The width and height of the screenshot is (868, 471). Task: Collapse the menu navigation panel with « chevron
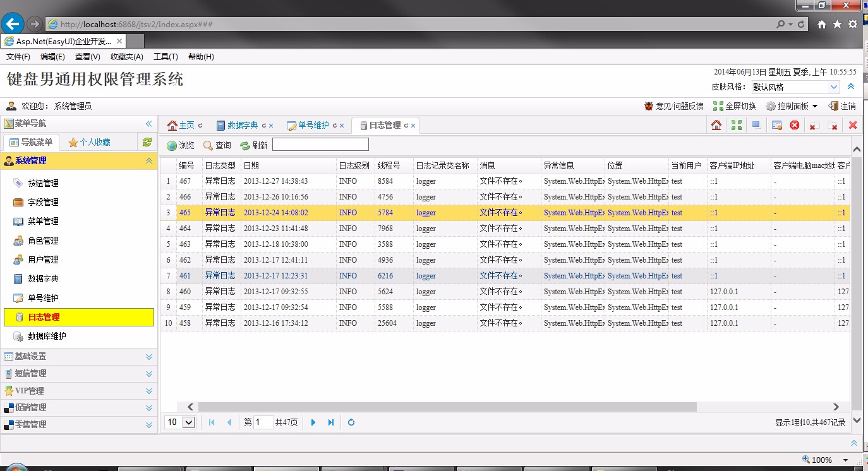coord(150,123)
